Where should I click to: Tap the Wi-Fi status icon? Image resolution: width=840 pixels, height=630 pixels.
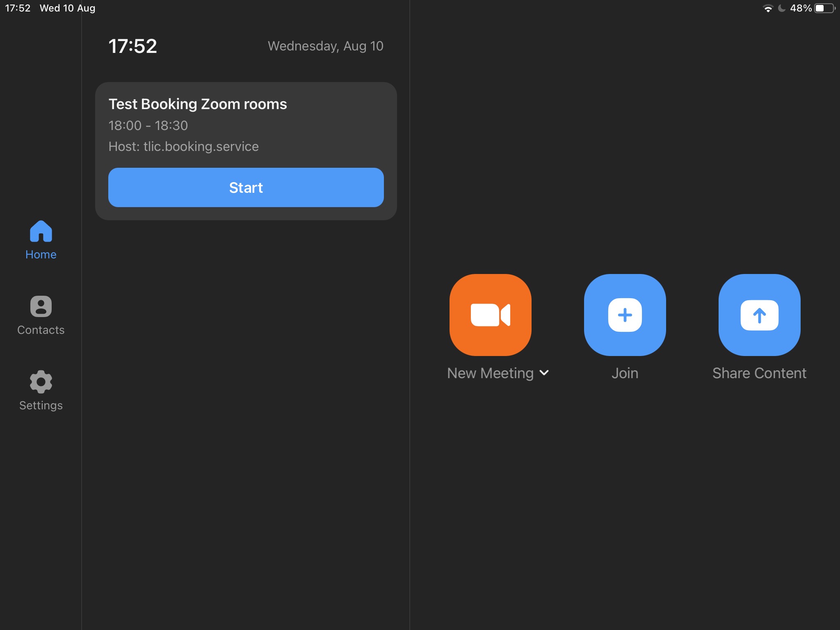(767, 8)
